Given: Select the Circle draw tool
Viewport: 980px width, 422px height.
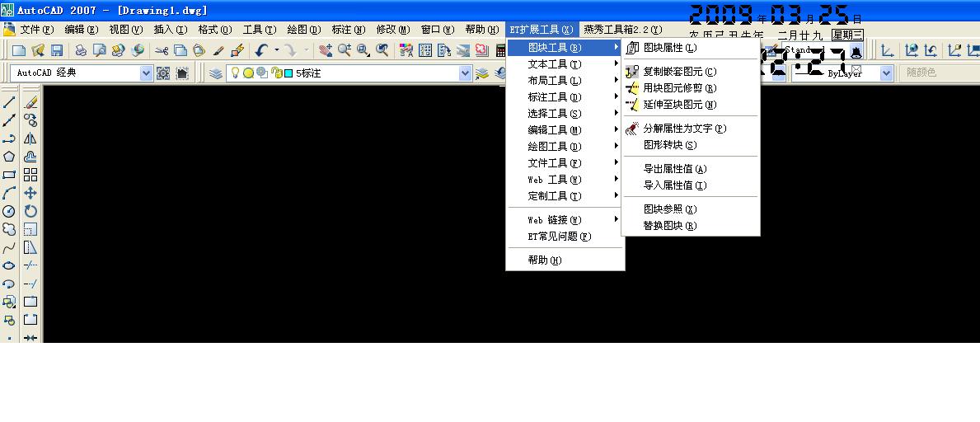Looking at the screenshot, I should click(9, 211).
